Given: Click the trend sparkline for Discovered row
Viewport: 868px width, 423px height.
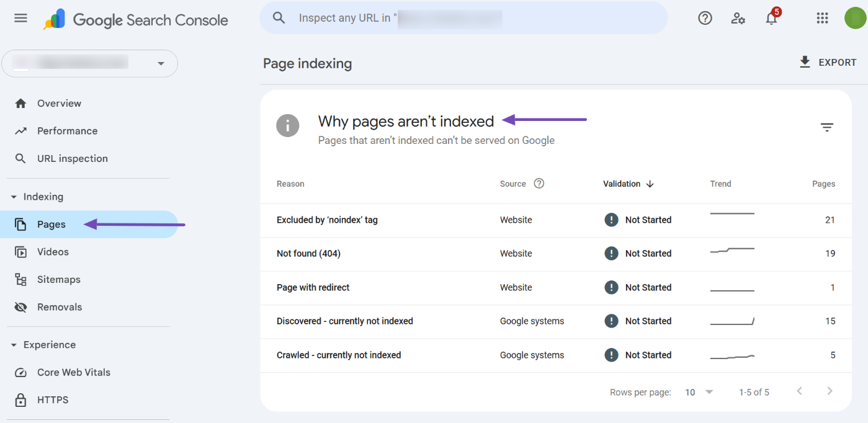Looking at the screenshot, I should coord(732,321).
